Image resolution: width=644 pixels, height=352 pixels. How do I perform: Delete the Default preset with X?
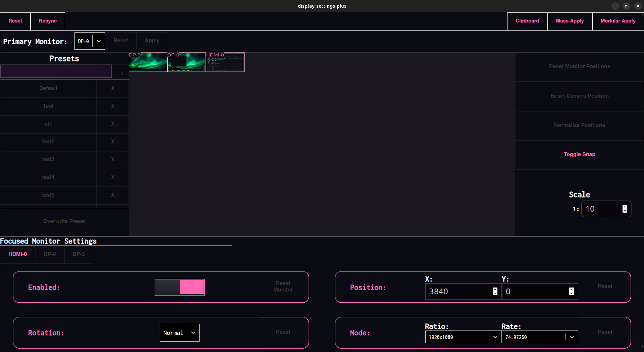(113, 88)
